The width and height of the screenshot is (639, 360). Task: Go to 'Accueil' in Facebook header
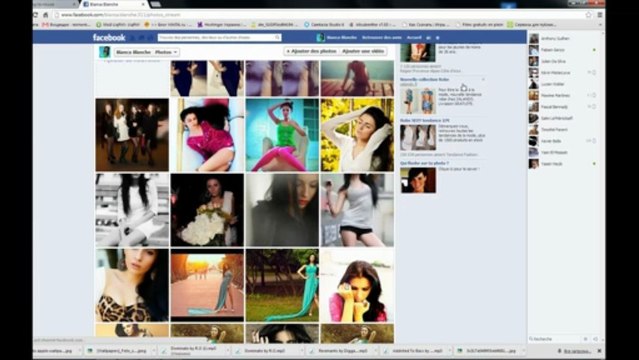414,38
